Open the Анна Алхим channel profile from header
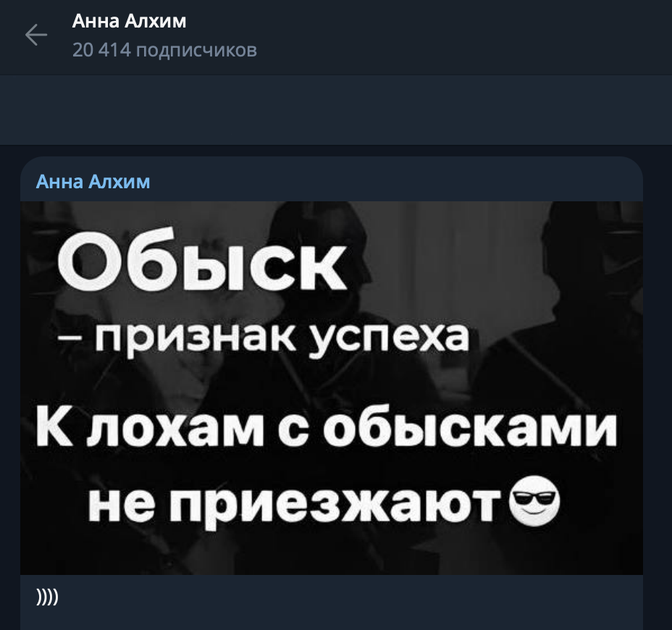 click(129, 21)
